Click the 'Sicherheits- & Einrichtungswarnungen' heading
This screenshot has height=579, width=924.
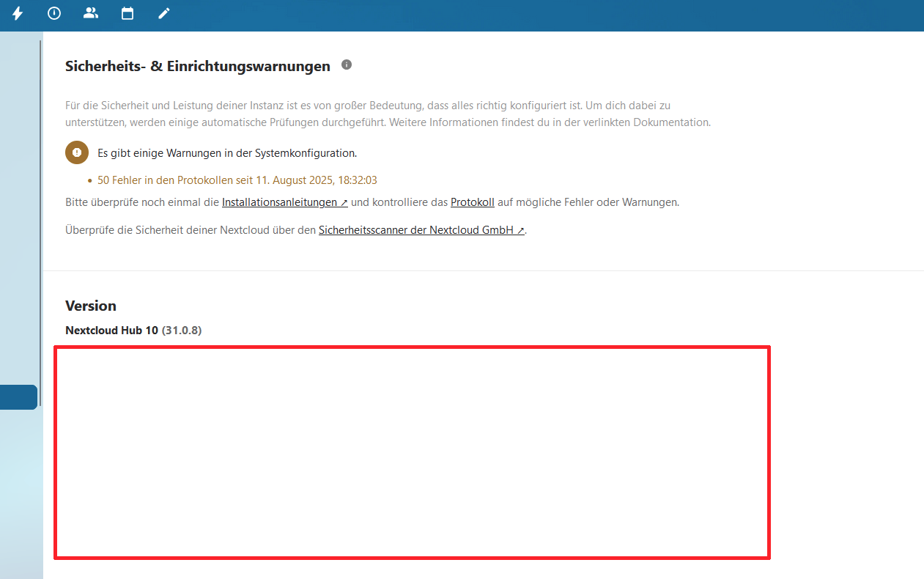click(198, 66)
